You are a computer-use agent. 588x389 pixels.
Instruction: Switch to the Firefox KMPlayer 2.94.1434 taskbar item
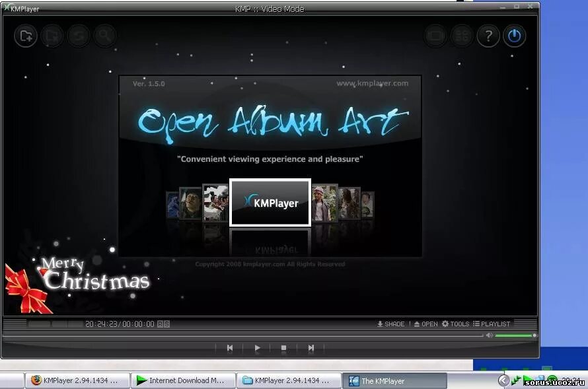pos(77,380)
